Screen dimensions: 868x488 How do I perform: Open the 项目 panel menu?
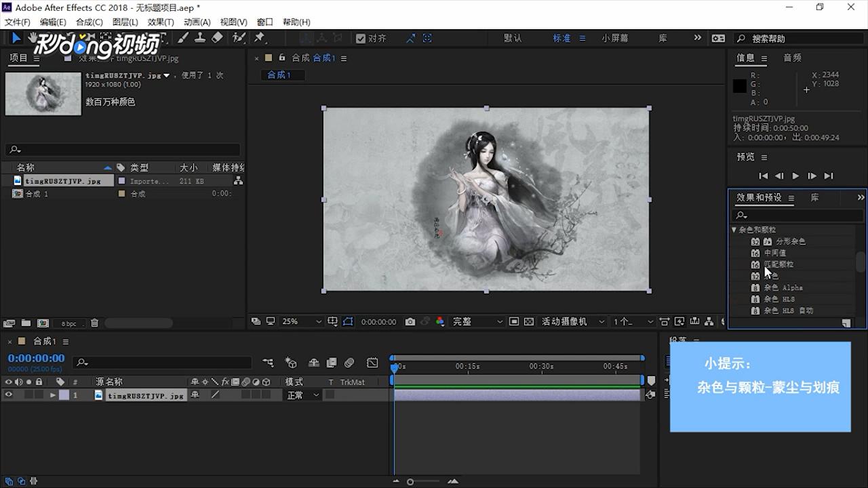click(x=36, y=58)
